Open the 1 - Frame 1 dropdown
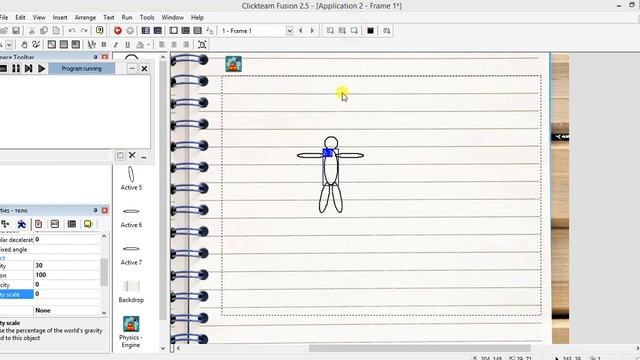The image size is (640, 360). click(289, 31)
